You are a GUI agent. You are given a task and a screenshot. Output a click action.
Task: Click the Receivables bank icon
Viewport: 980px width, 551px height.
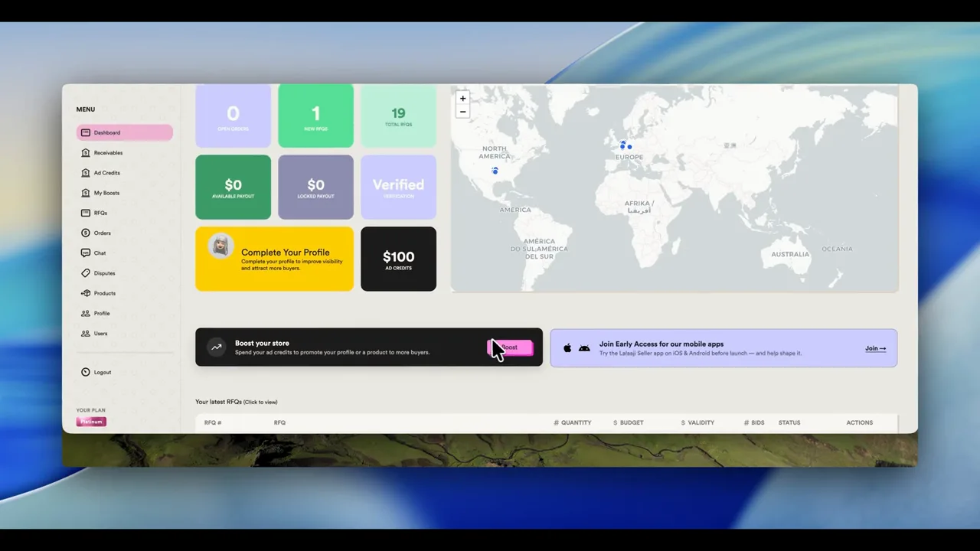[x=86, y=153]
